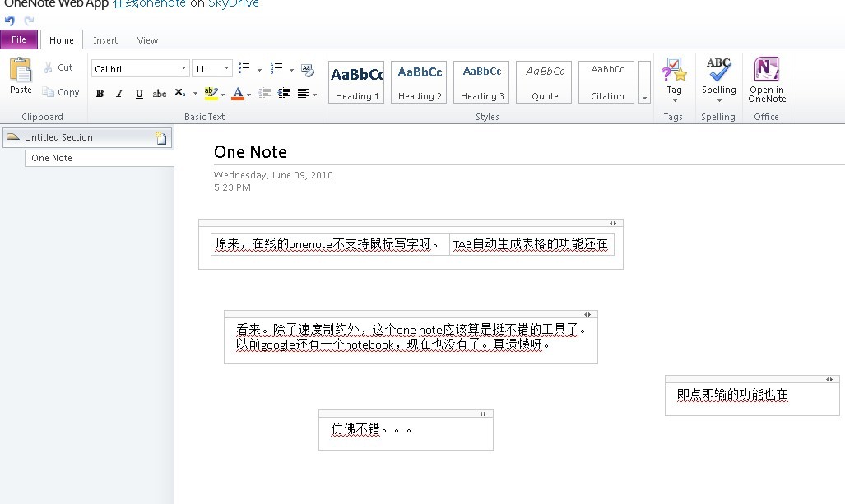Switch to the Insert tab
Screen dimensions: 845x504
[x=105, y=40]
